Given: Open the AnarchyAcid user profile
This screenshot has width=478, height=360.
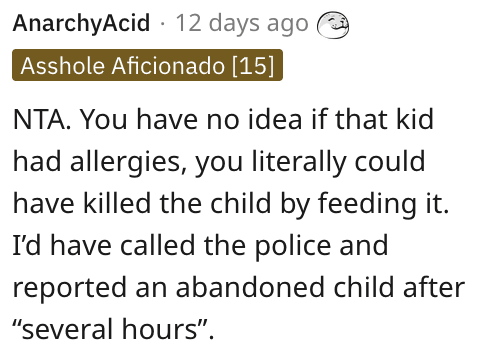Looking at the screenshot, I should [81, 23].
